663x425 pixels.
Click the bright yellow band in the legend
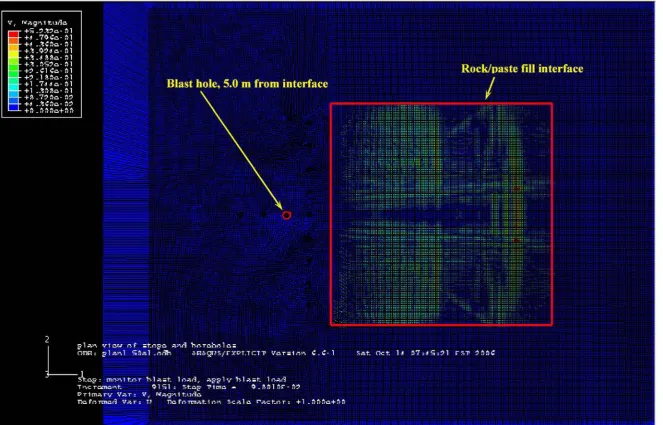14,54
